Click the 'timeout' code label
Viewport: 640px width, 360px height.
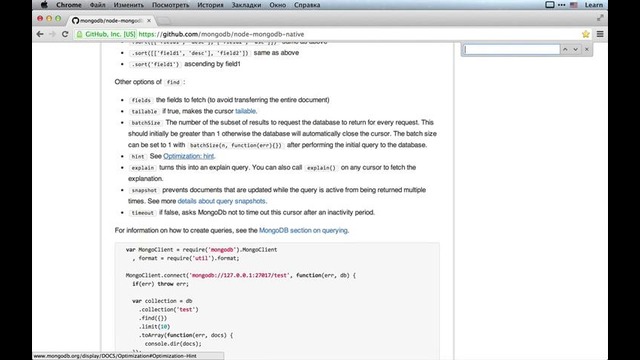(142, 213)
